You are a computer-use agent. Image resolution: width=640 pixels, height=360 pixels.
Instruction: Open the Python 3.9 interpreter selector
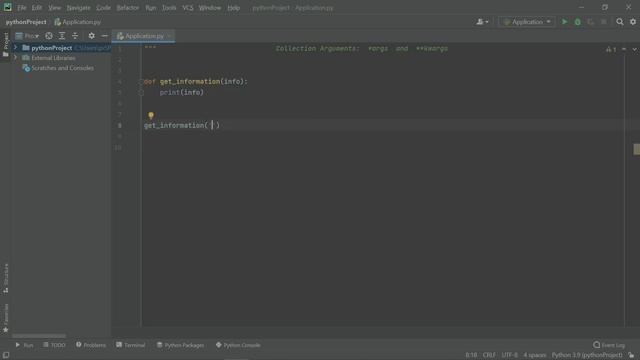(587, 355)
